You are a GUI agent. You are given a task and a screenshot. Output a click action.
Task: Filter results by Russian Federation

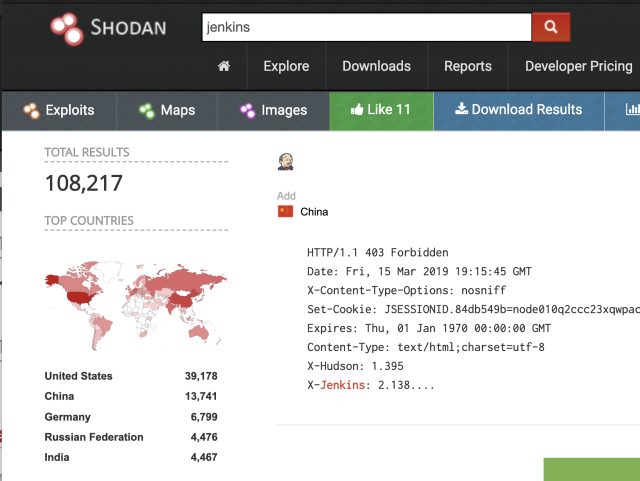94,437
